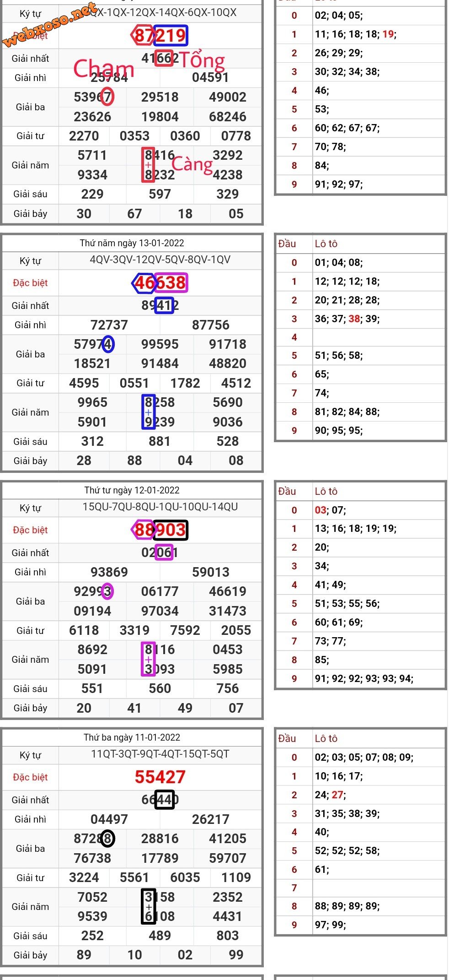Select the fifth prize number 4431

228,916
